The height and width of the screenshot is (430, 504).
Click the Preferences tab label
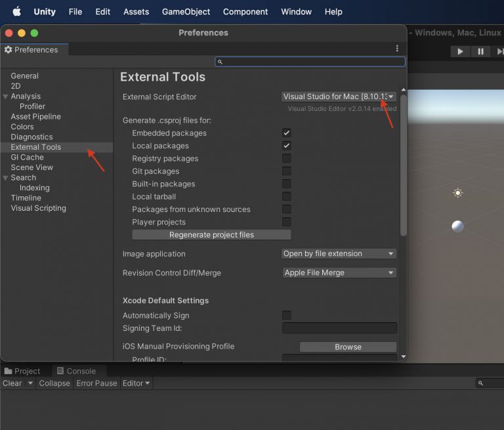36,50
